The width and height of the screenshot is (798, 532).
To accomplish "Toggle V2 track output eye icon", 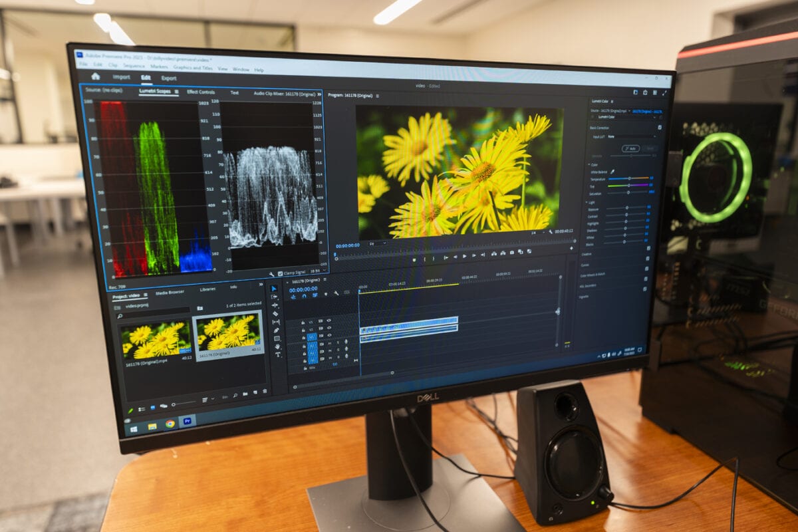I will point(329,328).
